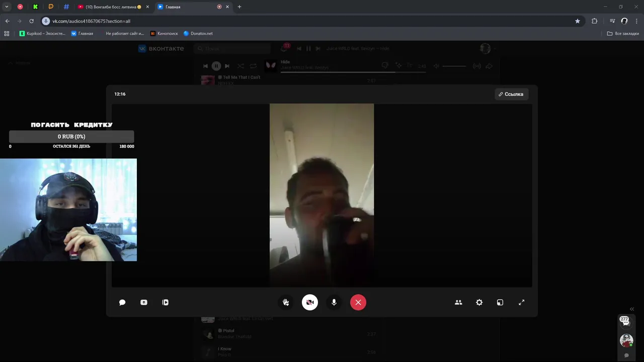Switch to the green K pinned tab

[x=35, y=7]
